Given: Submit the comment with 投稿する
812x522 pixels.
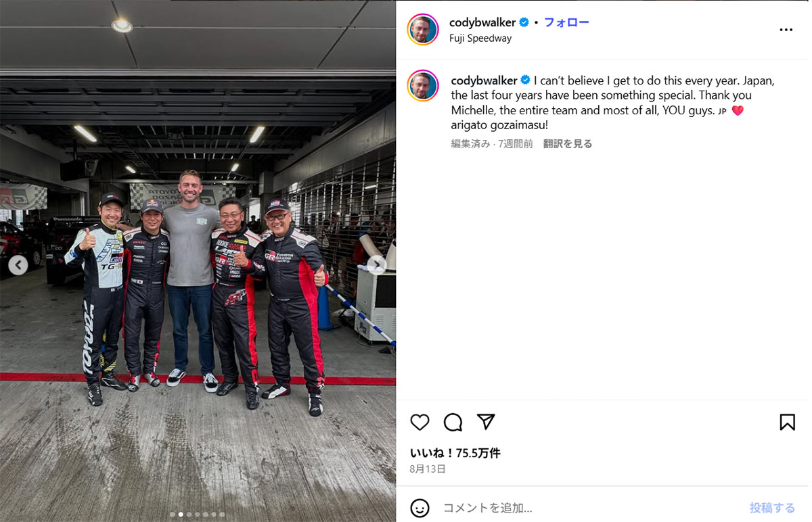Looking at the screenshot, I should point(772,508).
